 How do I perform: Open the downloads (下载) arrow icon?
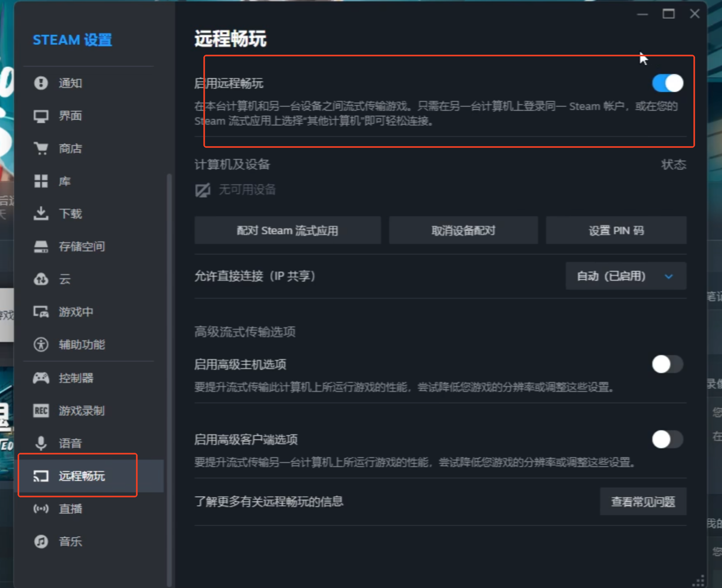click(x=41, y=214)
